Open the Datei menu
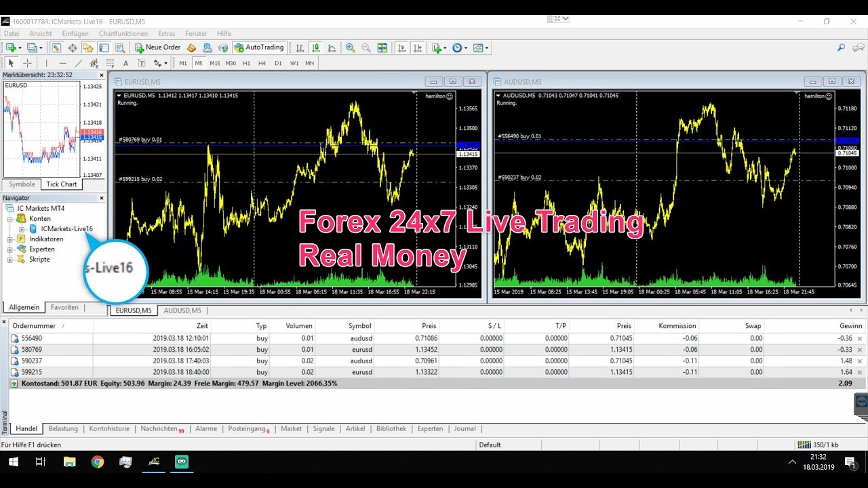Image resolution: width=868 pixels, height=488 pixels. tap(12, 33)
